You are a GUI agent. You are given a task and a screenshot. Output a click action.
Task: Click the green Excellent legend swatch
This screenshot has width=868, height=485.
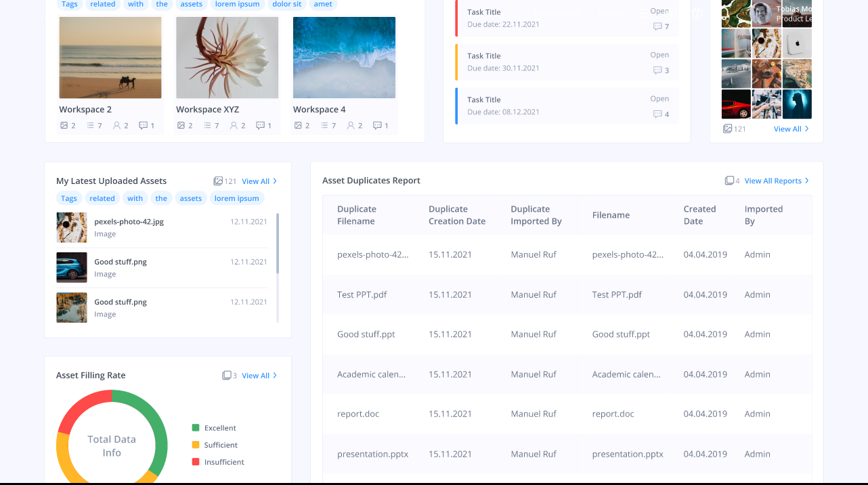[194, 428]
